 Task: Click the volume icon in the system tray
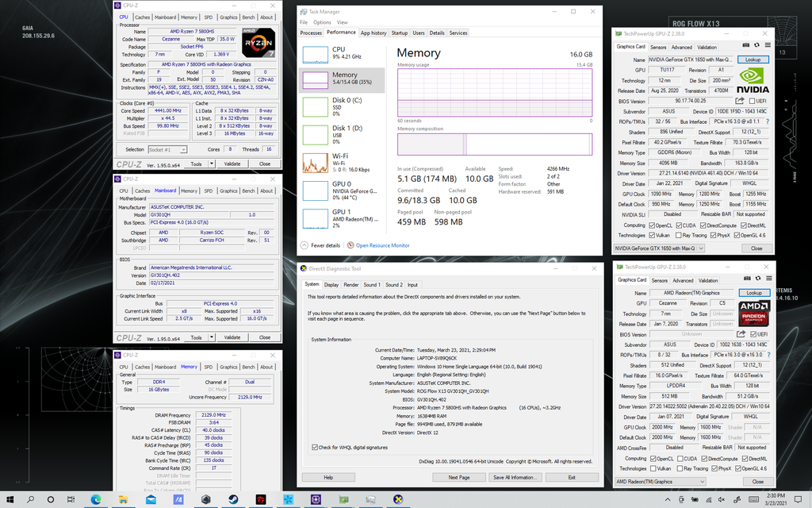722,500
